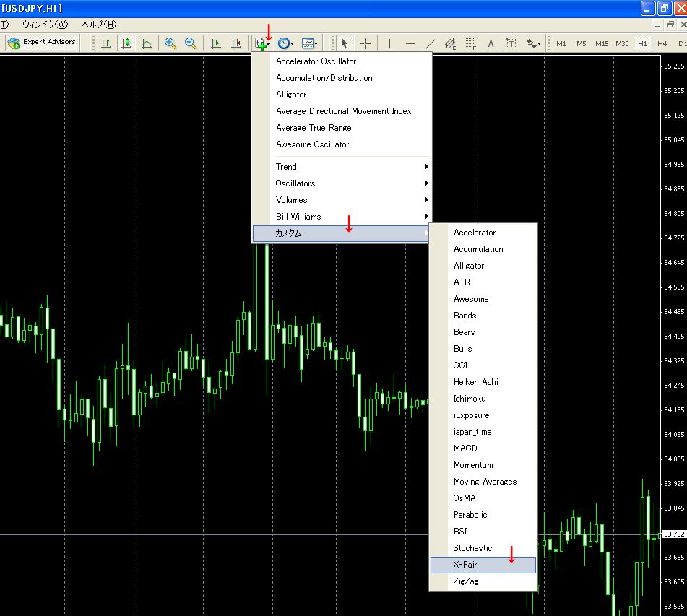Choose Accelerator Oscillator indicator
This screenshot has width=687, height=616.
(342, 61)
